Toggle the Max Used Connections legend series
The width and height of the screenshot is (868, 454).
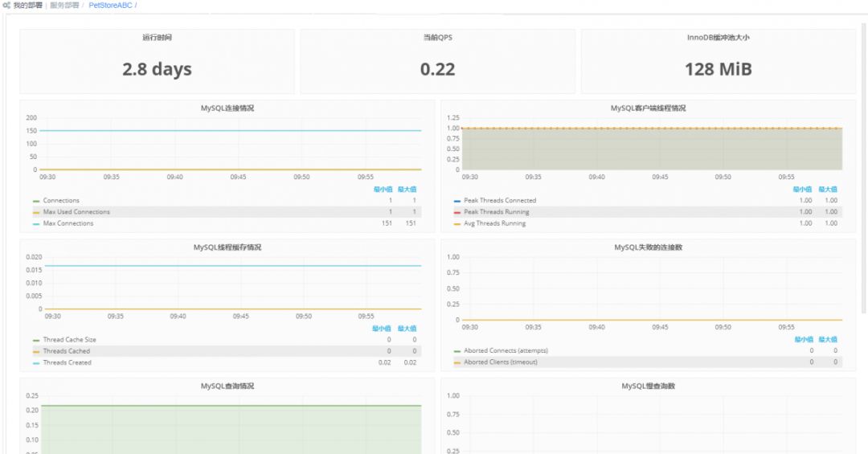76,212
